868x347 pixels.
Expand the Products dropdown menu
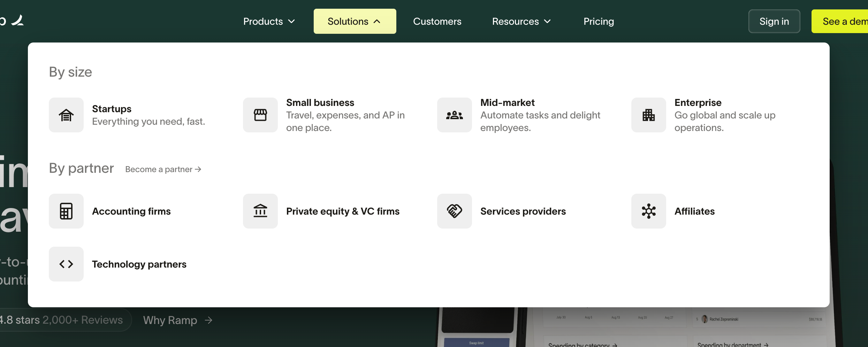click(269, 22)
